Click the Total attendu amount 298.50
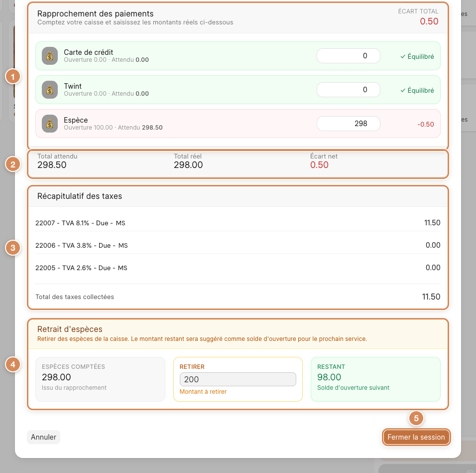This screenshot has width=476, height=473. pos(52,165)
